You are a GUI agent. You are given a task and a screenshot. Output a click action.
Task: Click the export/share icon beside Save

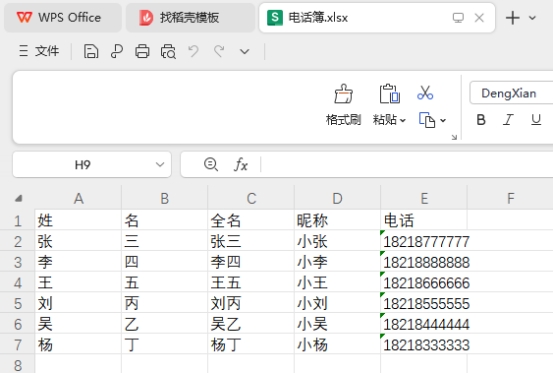(x=117, y=51)
